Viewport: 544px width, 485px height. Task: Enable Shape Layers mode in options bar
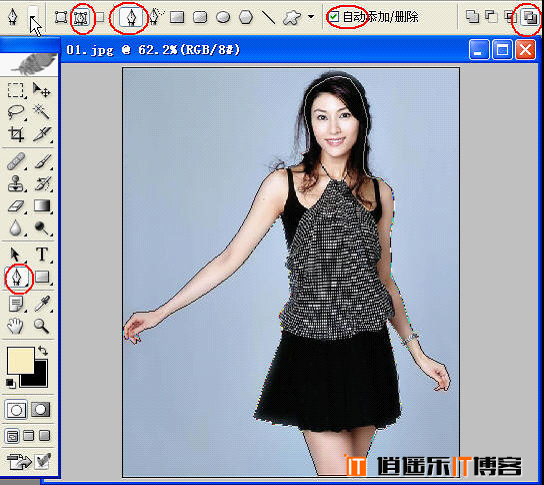coord(61,16)
